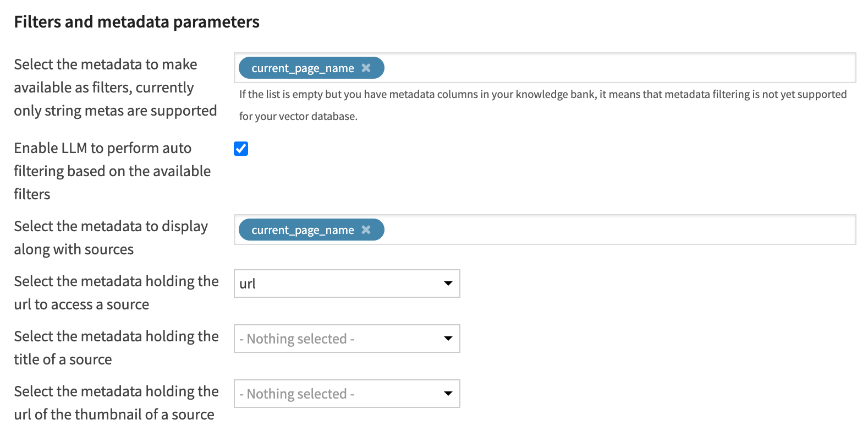Click label 'Select the metadata to display along with sources'
The image size is (868, 447).
(111, 238)
